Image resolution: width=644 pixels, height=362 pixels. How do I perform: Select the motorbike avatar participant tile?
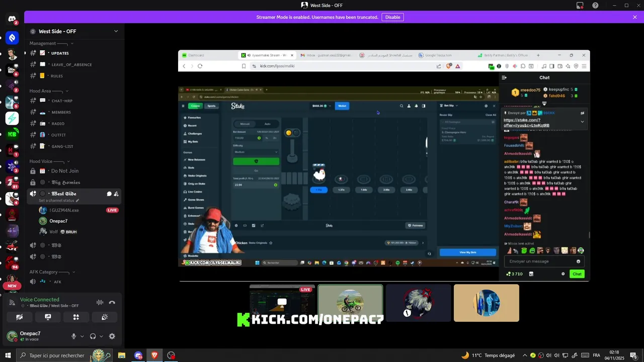point(350,303)
